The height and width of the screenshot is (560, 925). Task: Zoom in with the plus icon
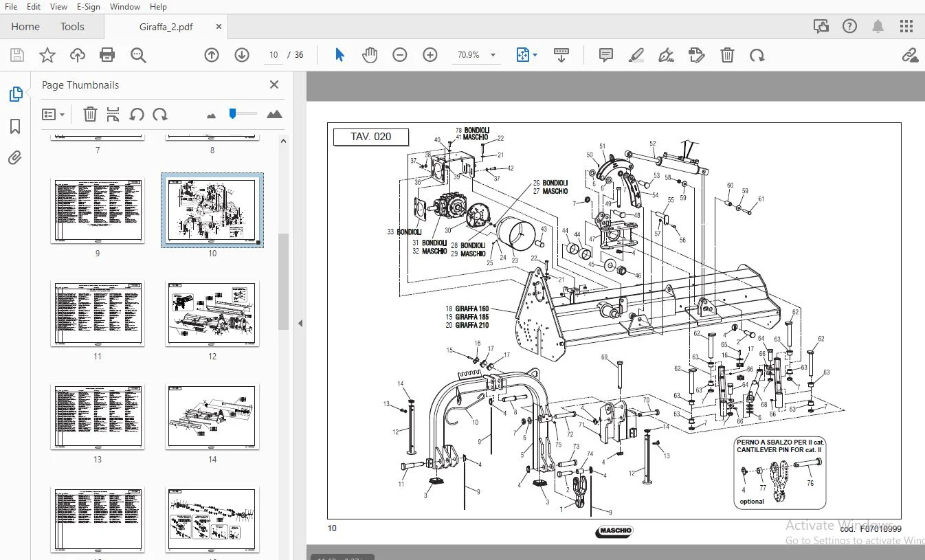[430, 55]
